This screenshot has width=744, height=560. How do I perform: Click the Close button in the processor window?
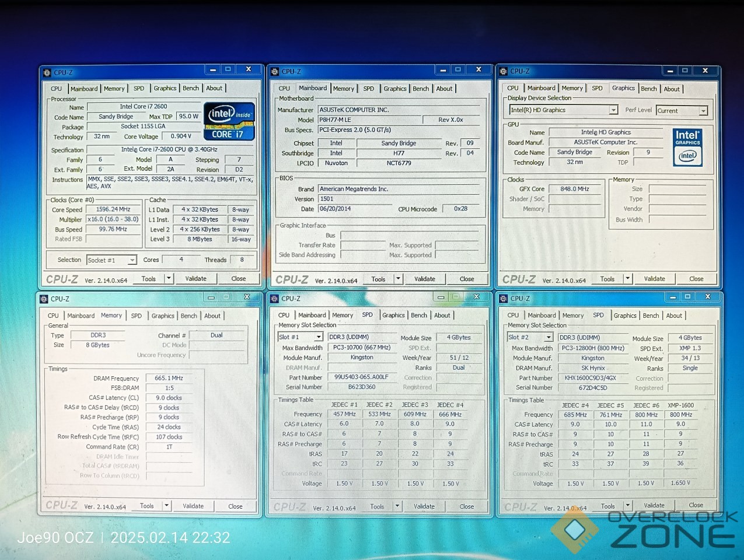[x=239, y=279]
